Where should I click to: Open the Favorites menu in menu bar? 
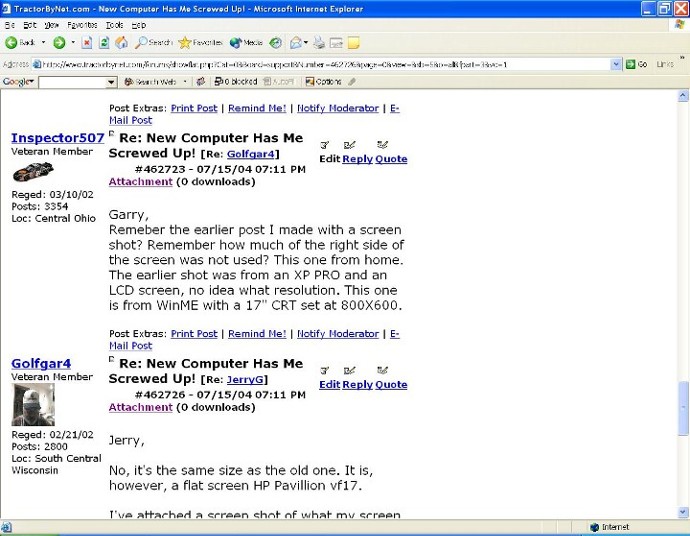coord(82,24)
